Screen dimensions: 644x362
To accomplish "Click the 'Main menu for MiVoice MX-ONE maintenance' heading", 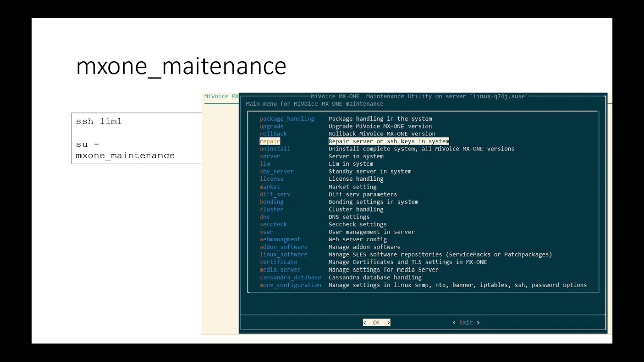I will coord(314,104).
